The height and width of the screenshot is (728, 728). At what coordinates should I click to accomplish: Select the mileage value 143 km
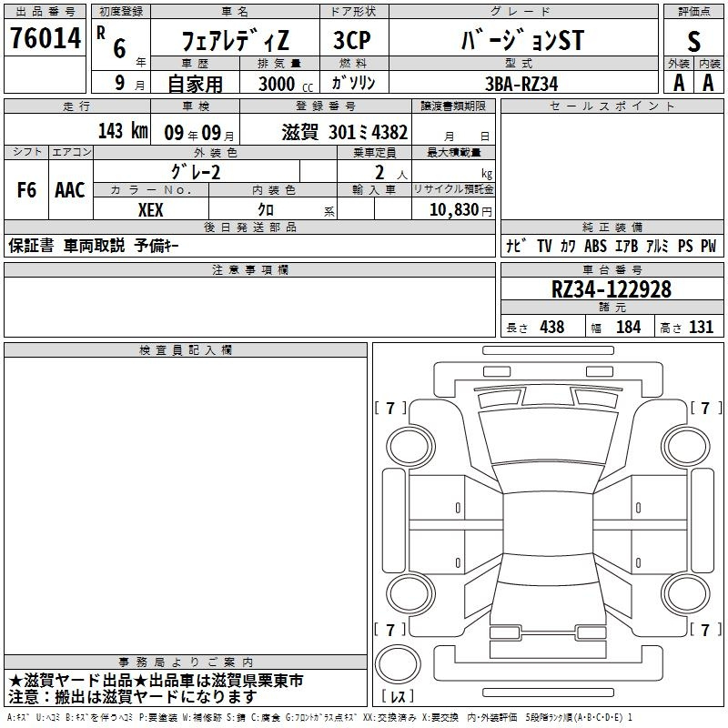(122, 131)
